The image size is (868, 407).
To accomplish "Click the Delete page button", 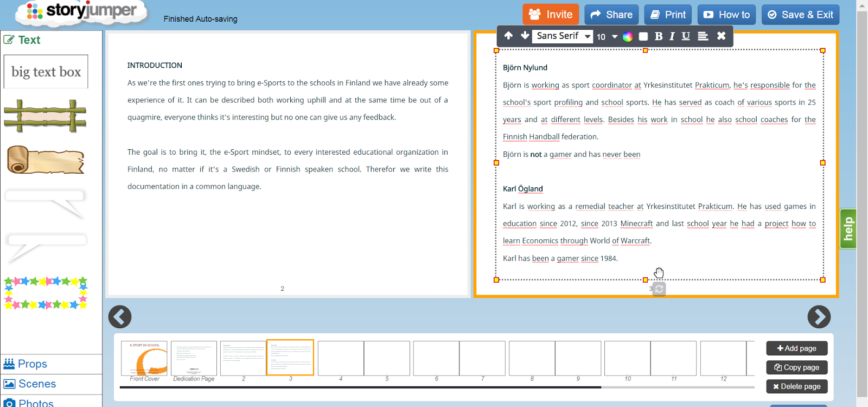I will tap(797, 386).
